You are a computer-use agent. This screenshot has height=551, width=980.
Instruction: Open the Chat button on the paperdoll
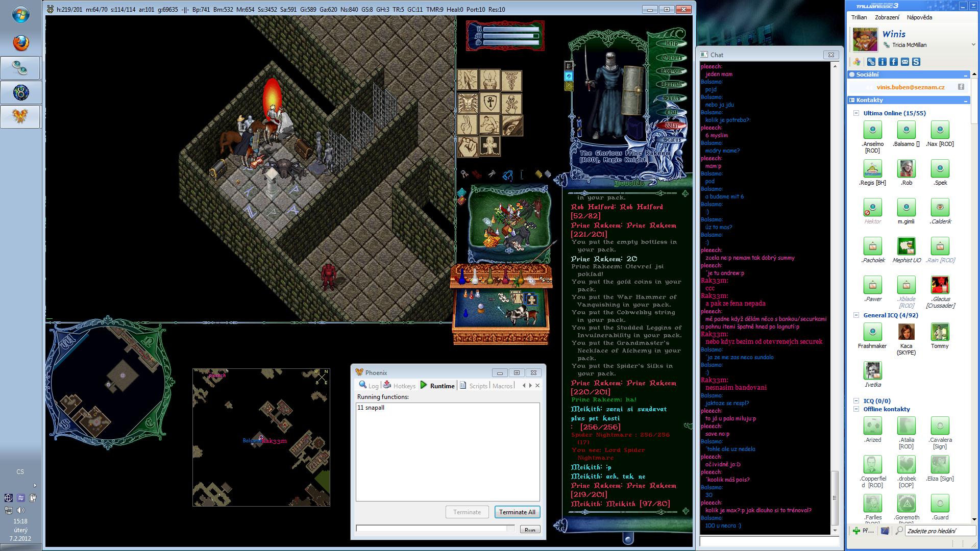[672, 112]
